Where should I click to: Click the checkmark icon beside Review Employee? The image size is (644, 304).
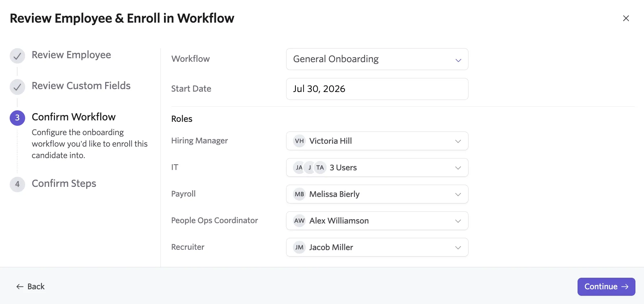click(x=17, y=56)
